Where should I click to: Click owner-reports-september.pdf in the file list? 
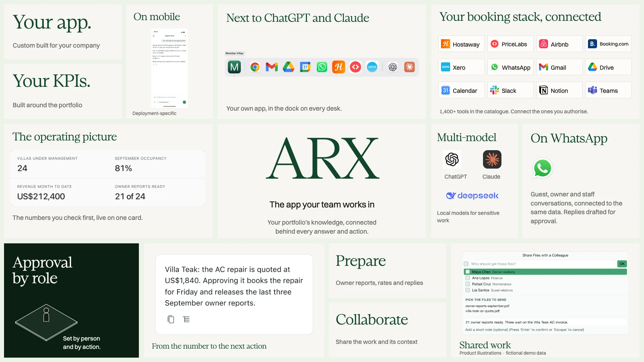487,306
